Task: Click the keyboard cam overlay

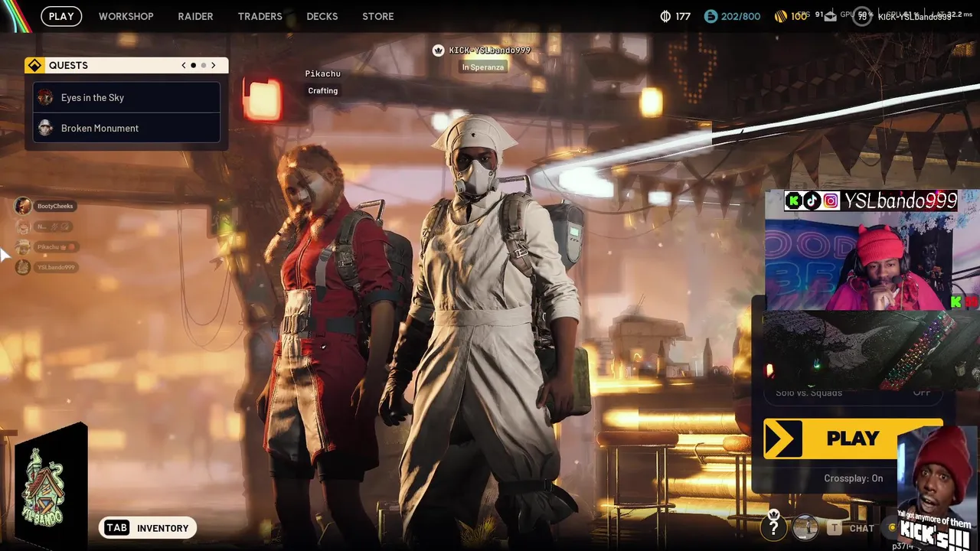Action: (872, 349)
